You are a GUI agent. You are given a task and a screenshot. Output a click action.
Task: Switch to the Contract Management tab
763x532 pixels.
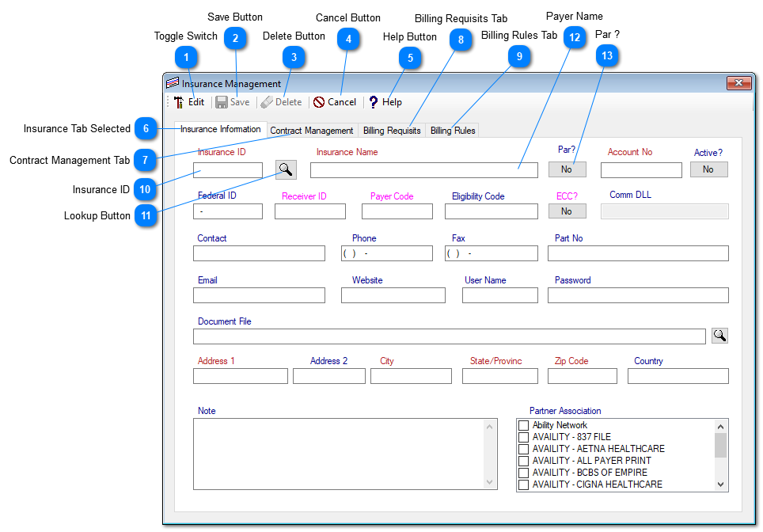311,130
